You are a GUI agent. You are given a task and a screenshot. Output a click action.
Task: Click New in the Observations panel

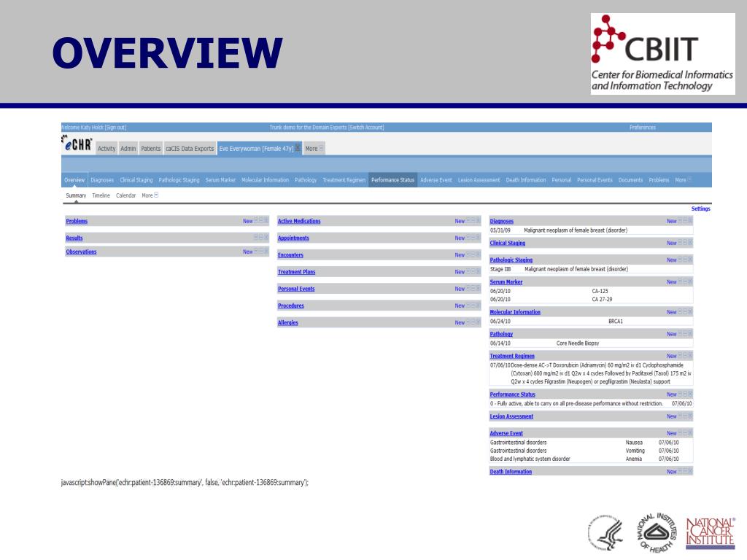(247, 252)
